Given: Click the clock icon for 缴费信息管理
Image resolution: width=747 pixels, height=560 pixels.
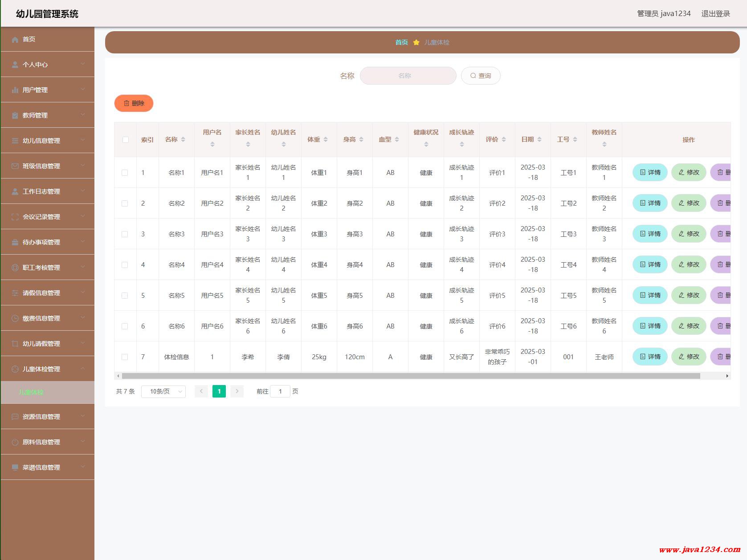Looking at the screenshot, I should point(15,319).
